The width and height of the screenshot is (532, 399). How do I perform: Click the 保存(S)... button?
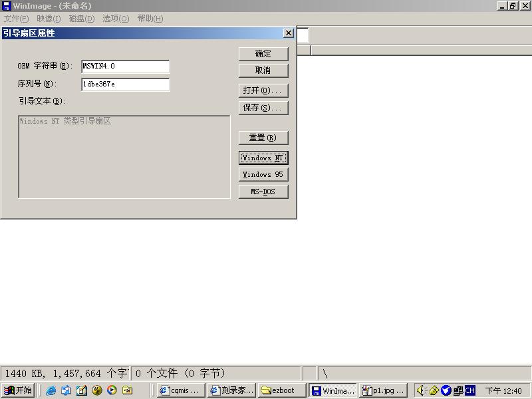(263, 108)
